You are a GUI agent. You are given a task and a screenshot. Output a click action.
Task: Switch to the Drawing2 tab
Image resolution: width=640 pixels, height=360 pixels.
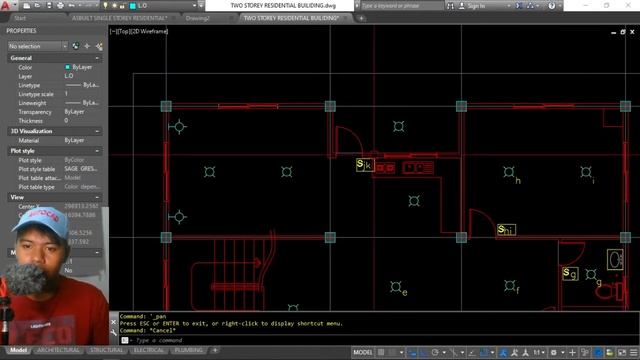coord(198,18)
